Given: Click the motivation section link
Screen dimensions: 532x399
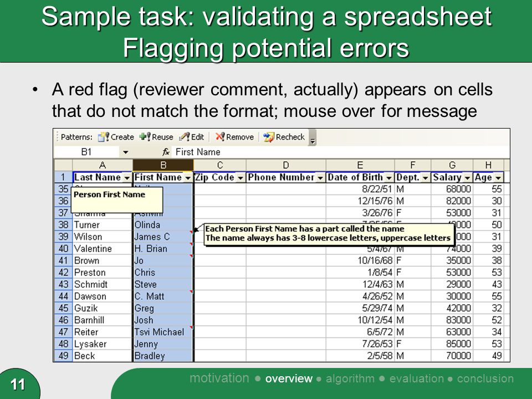Looking at the screenshot, I should [x=219, y=378].
